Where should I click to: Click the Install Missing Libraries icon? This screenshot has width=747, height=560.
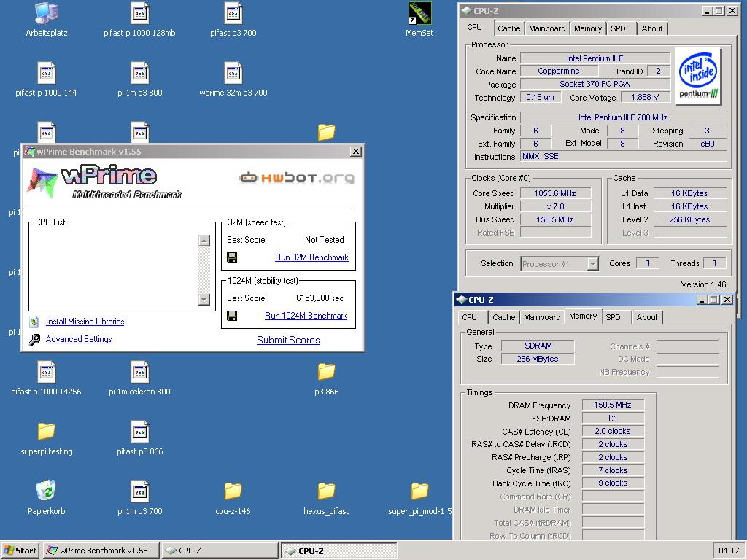click(x=34, y=322)
